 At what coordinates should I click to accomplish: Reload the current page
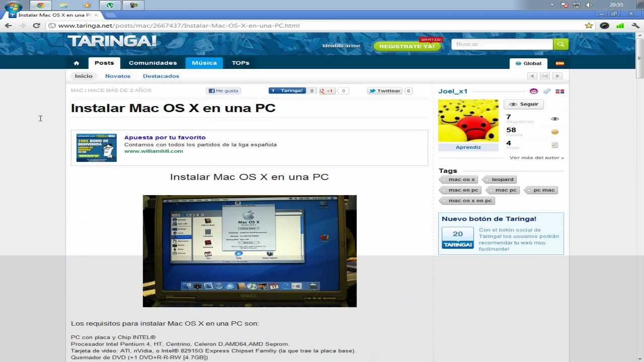(x=36, y=26)
